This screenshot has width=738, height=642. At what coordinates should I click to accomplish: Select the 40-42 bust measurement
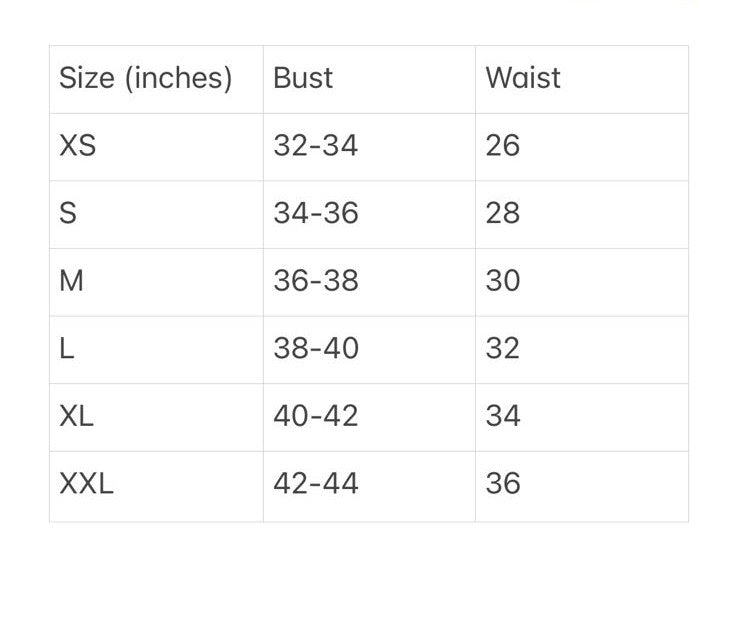[315, 416]
